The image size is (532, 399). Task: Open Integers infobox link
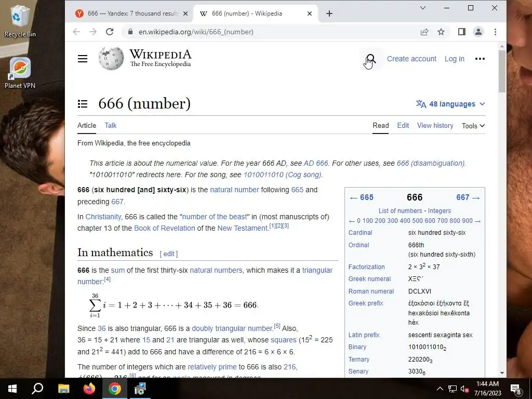440,211
